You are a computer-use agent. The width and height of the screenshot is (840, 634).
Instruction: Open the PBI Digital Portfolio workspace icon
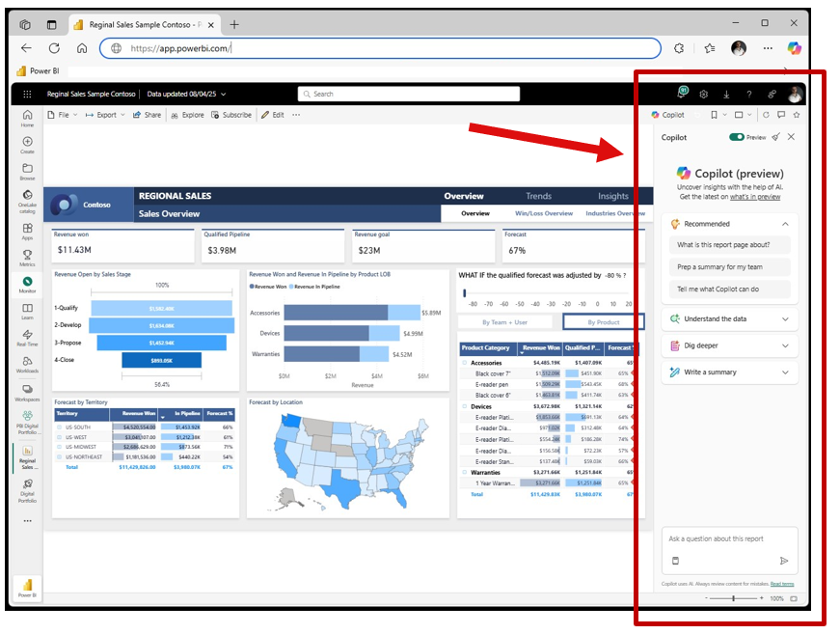(x=27, y=422)
